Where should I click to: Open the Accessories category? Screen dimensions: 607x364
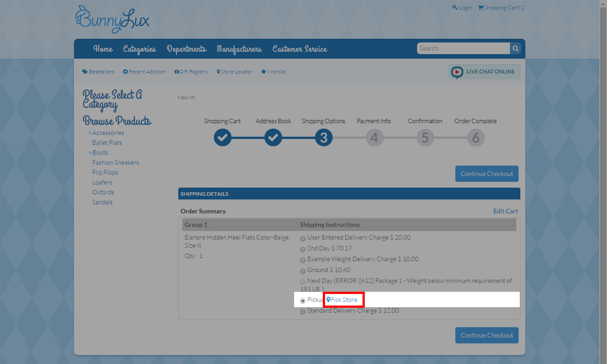pos(108,133)
